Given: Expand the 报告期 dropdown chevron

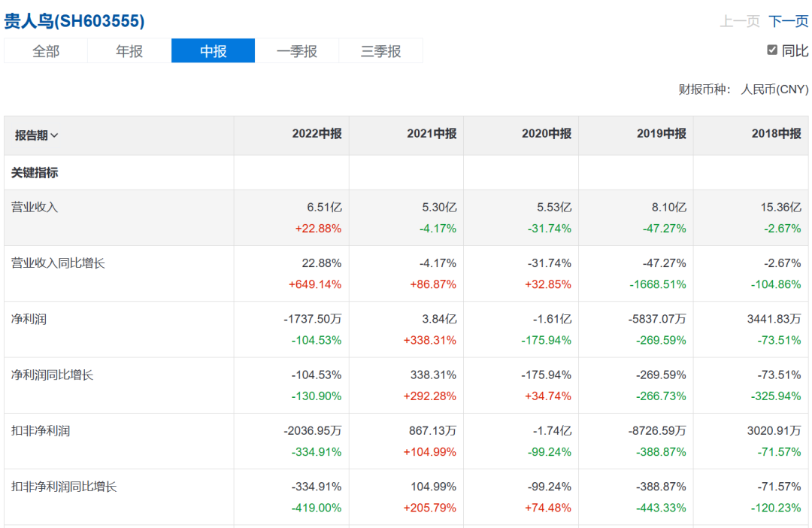Looking at the screenshot, I should (x=54, y=135).
